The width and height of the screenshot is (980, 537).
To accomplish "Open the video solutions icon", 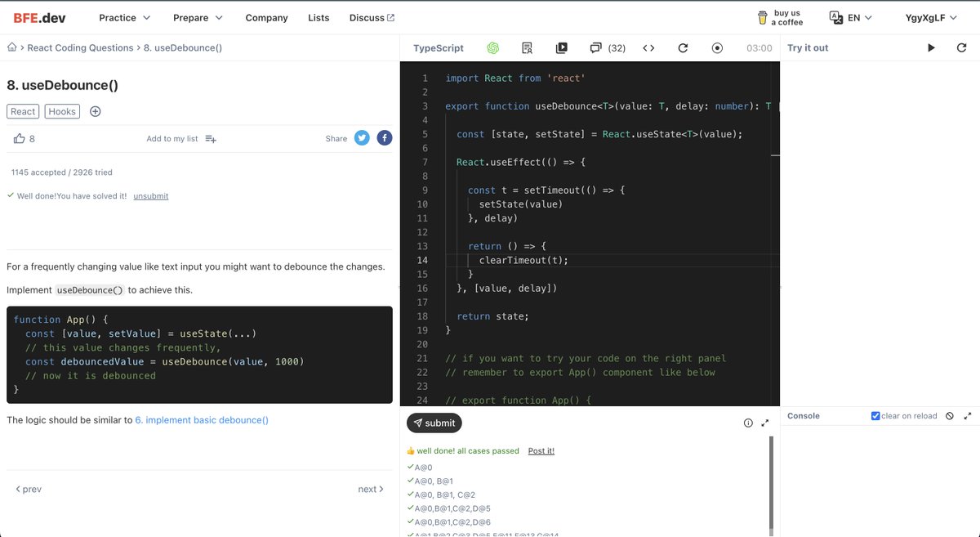I will (x=561, y=47).
